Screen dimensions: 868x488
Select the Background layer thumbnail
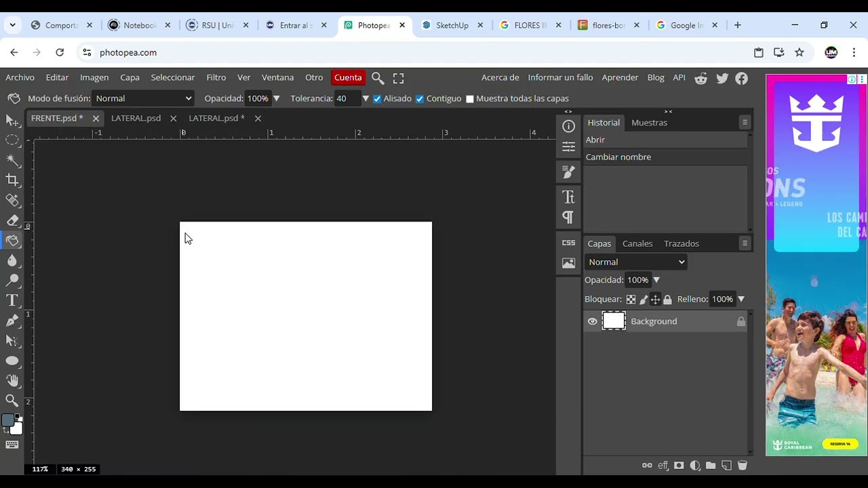point(614,321)
